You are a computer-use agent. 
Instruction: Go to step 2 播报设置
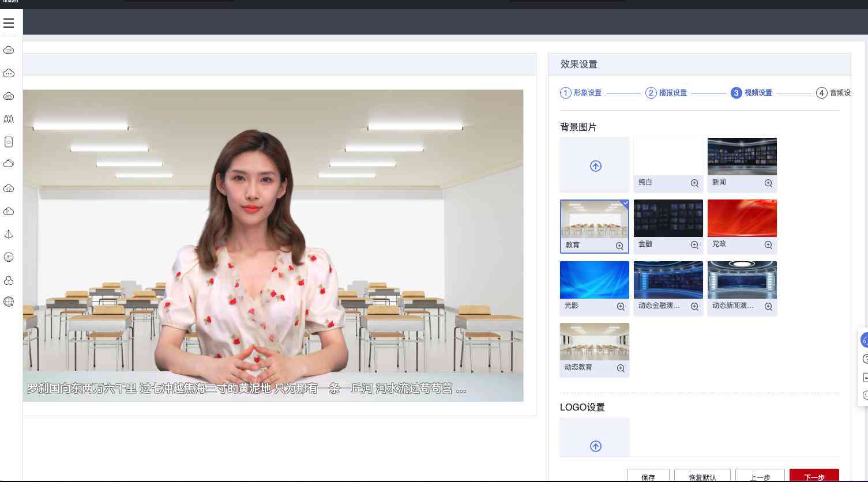(666, 93)
